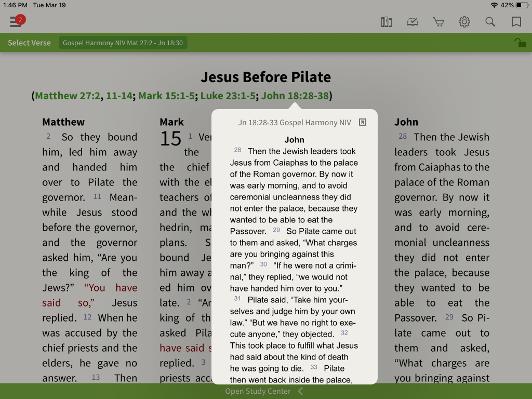Tap the red badge showing 2 notifications

pos(20,20)
